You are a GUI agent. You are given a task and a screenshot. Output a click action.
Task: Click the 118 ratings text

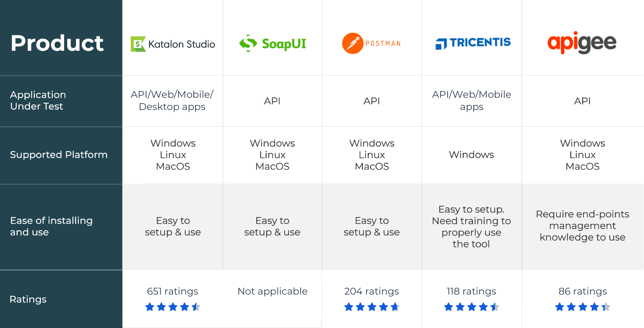click(471, 291)
